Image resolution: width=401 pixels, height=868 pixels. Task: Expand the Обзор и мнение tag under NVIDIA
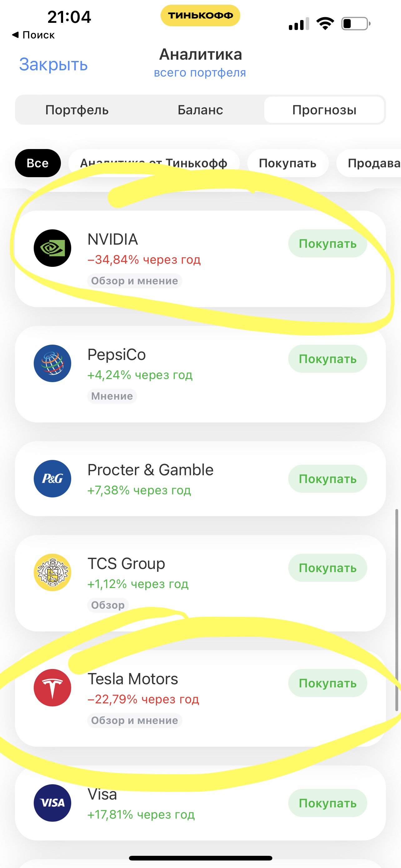pyautogui.click(x=135, y=281)
